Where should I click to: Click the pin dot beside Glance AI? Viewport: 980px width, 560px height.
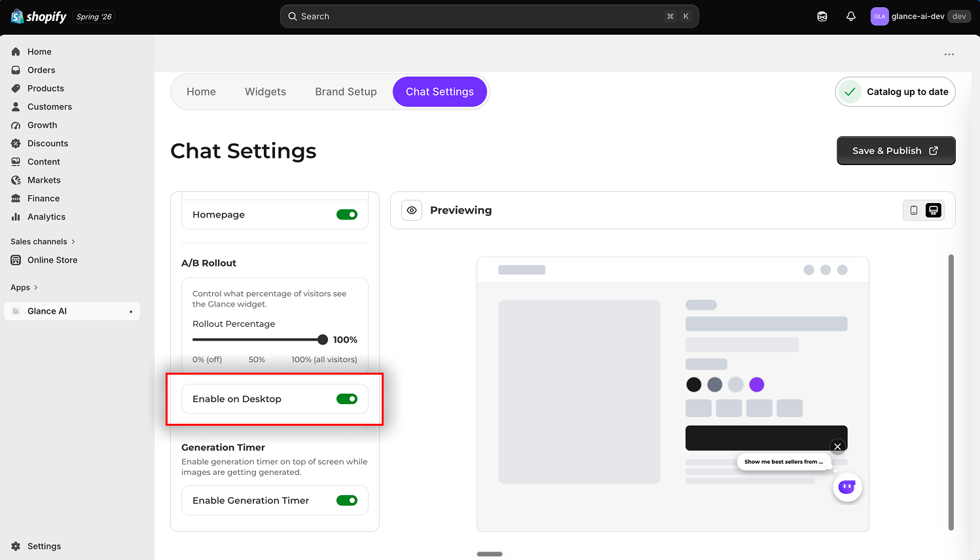[131, 312]
